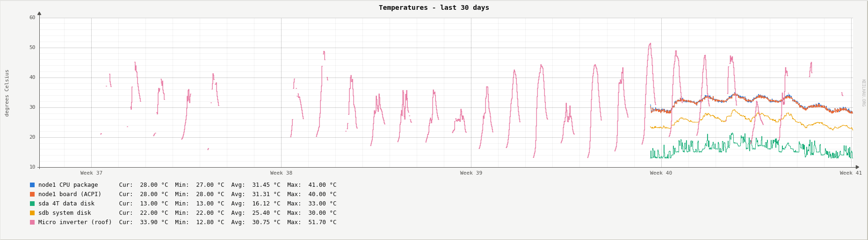The width and height of the screenshot is (868, 240).
Task: Click the 60 tick on the y-axis
Action: pyautogui.click(x=32, y=18)
